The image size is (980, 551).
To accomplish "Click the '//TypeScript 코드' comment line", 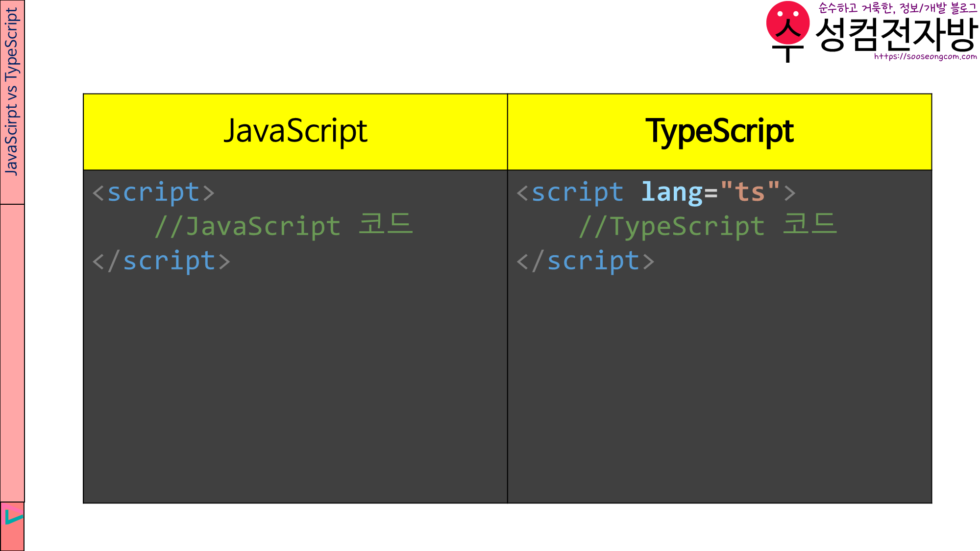I will coord(708,225).
